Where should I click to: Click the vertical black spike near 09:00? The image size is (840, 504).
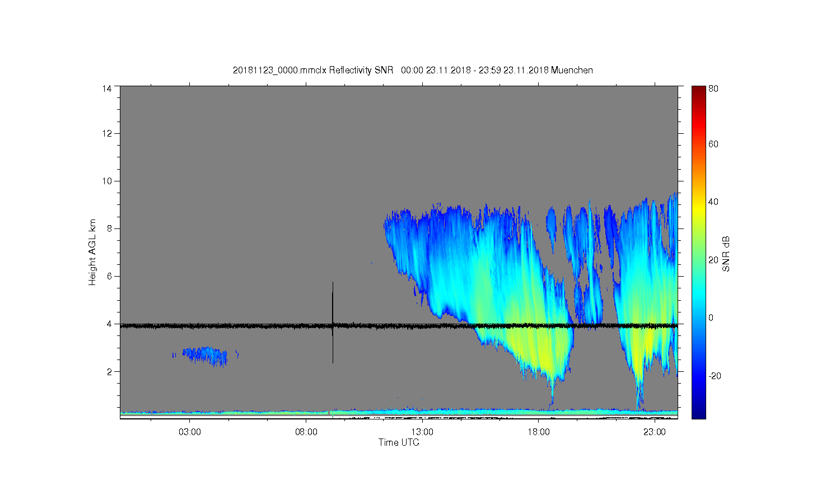[333, 323]
